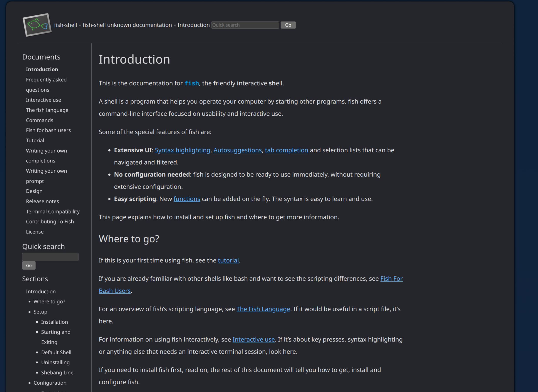
Task: Click the header Go search button
Action: (x=288, y=25)
